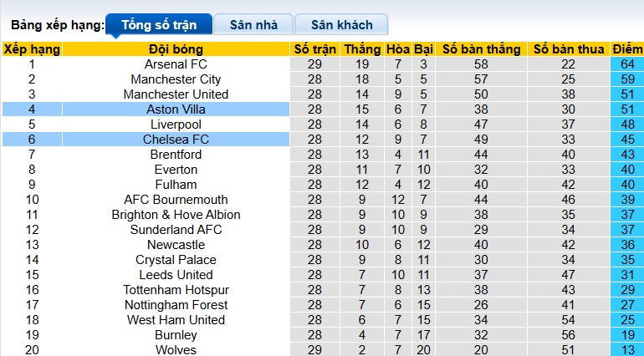Click the Đội bóng column header
The width and height of the screenshot is (644, 356).
(176, 49)
